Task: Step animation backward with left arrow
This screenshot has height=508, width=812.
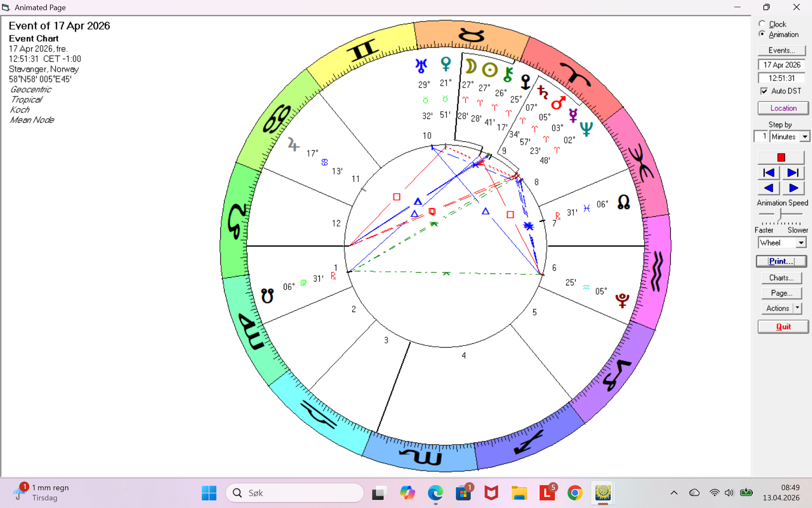Action: 768,188
